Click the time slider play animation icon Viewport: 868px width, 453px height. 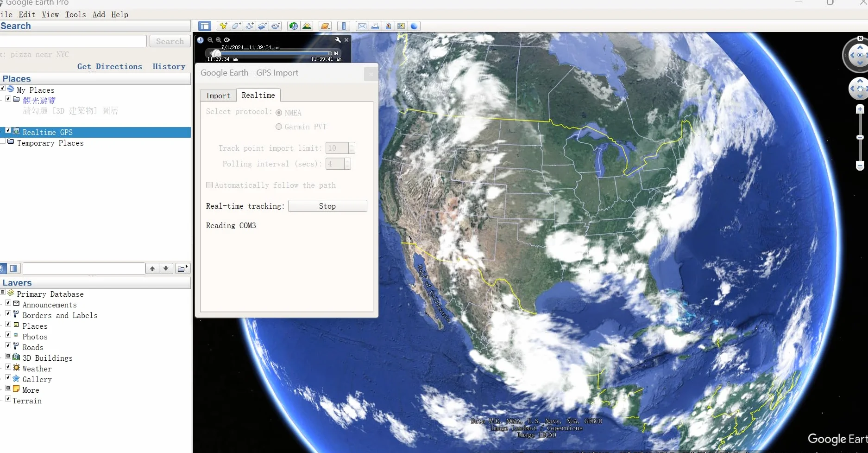coord(227,40)
